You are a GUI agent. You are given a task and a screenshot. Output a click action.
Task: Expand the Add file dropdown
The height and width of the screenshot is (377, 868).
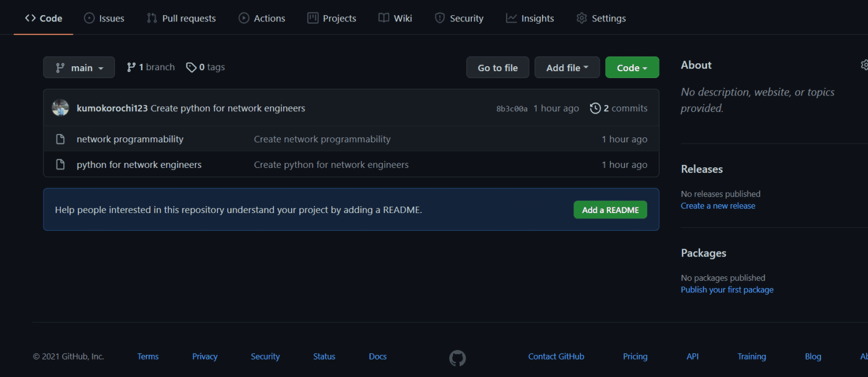[x=567, y=67]
